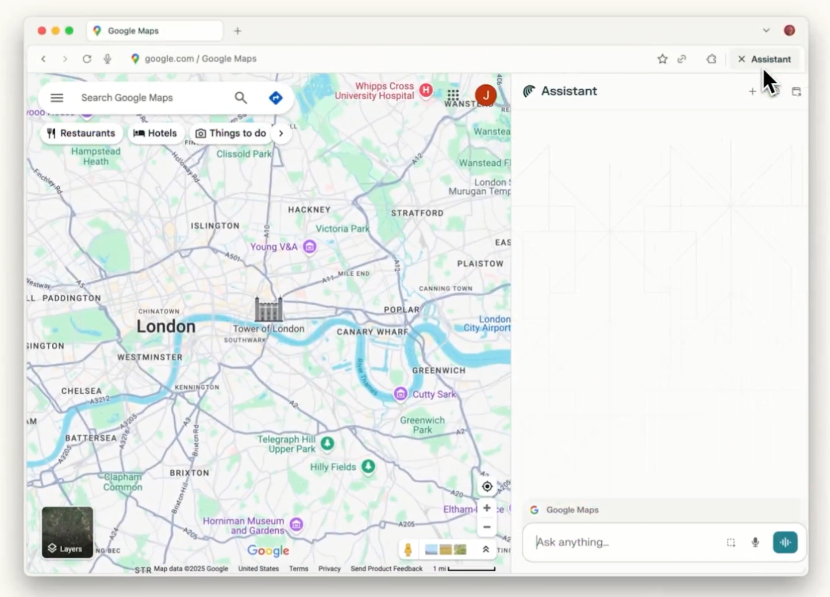
Task: Select the Google Maps browser tab
Action: click(155, 31)
